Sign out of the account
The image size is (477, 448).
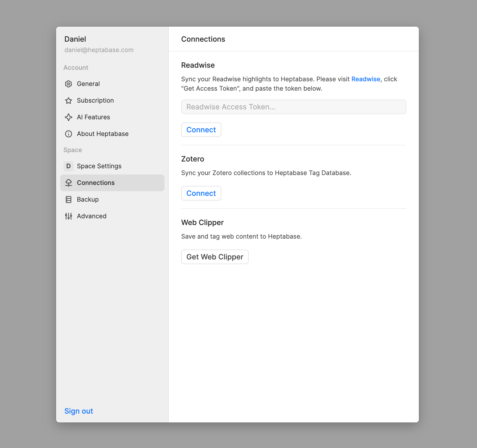pyautogui.click(x=78, y=411)
